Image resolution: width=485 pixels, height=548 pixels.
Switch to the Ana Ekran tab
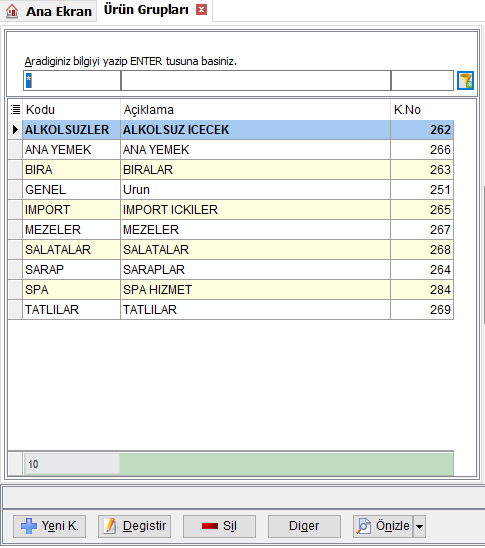(49, 11)
